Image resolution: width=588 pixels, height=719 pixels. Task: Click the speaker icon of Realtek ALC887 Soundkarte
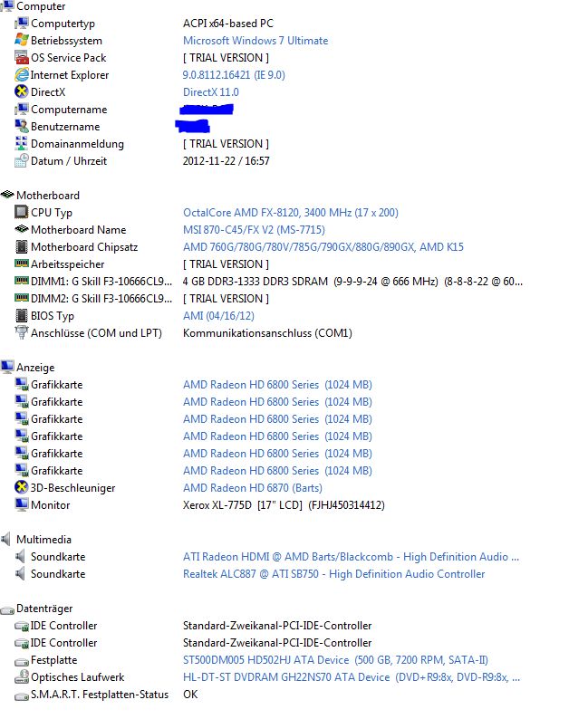tap(20, 573)
